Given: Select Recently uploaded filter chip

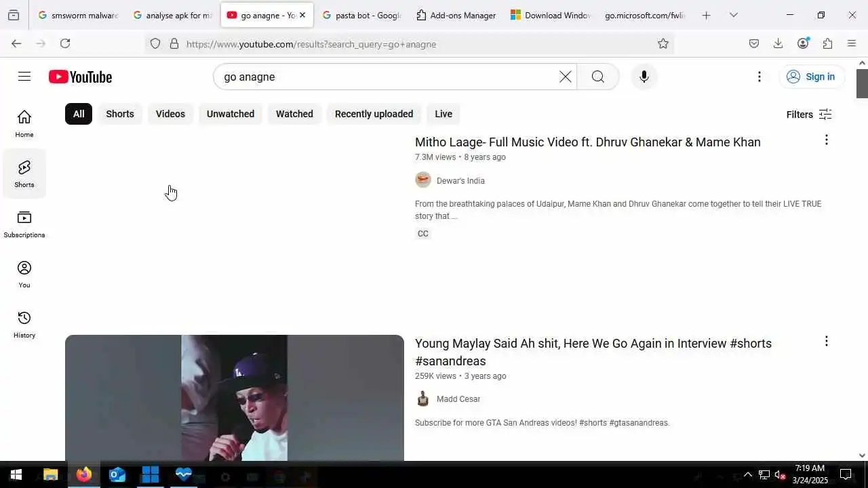Looking at the screenshot, I should pyautogui.click(x=374, y=114).
